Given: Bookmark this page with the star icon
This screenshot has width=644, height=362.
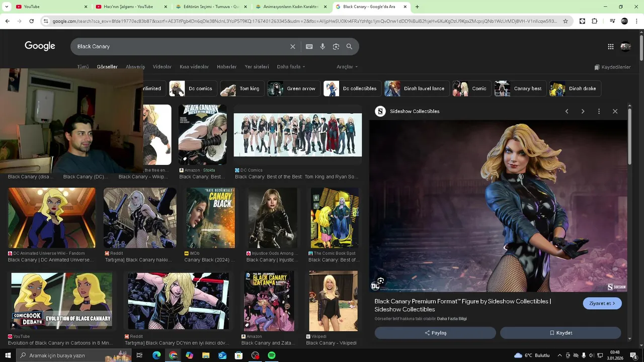Looking at the screenshot, I should click(x=566, y=21).
